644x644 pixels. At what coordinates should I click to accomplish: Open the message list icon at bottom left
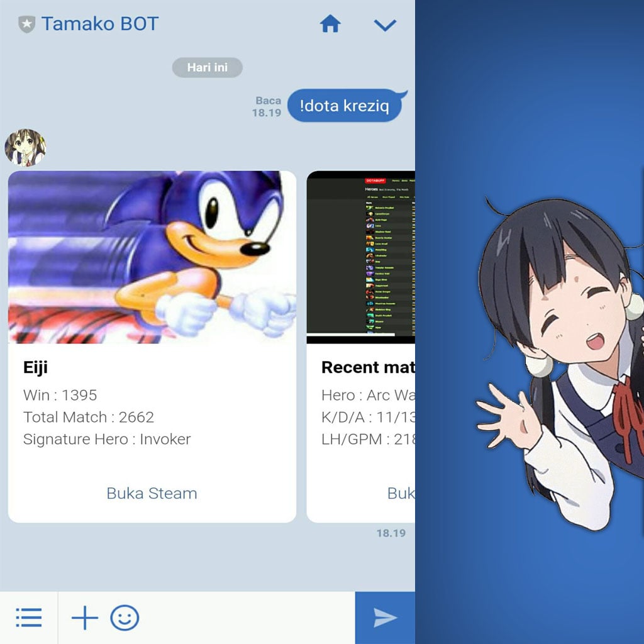click(x=28, y=617)
